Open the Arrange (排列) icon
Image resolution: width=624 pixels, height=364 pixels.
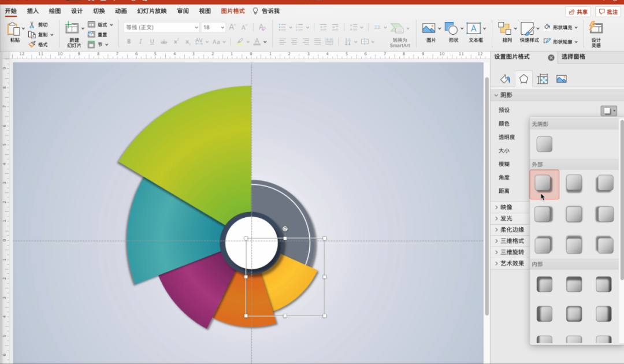pyautogui.click(x=504, y=28)
